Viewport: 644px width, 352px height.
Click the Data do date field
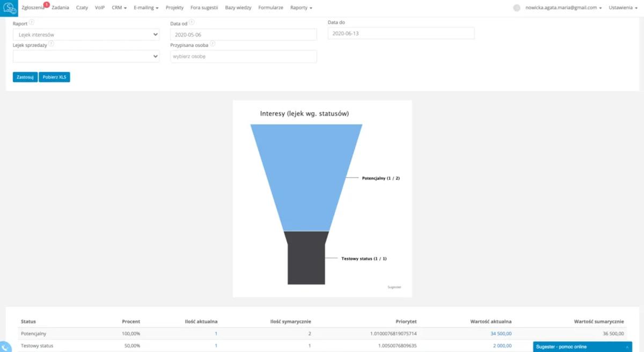pyautogui.click(x=401, y=33)
